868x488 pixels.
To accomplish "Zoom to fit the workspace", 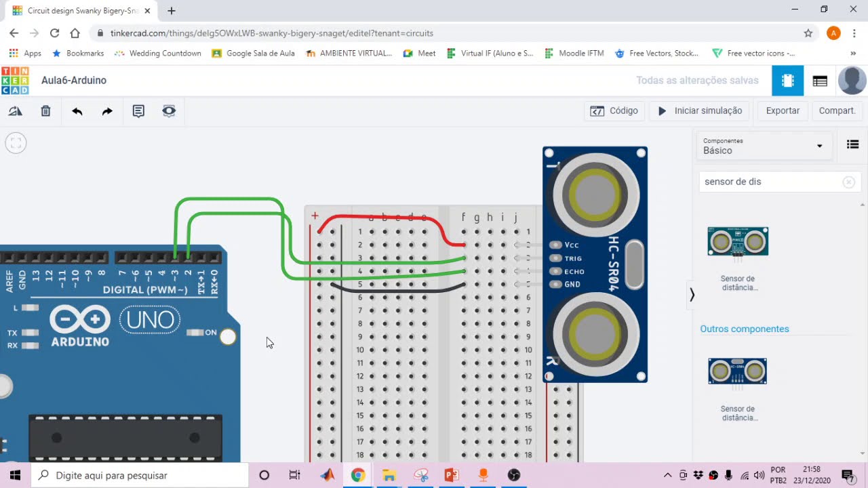I will click(16, 143).
